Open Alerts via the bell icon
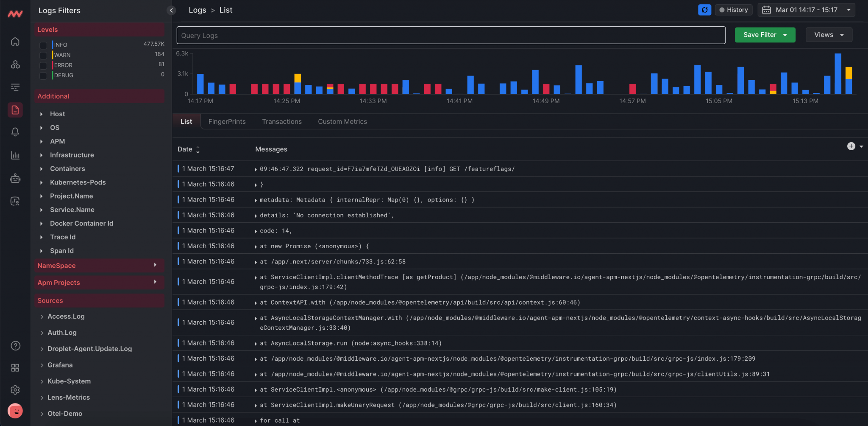Image resolution: width=868 pixels, height=426 pixels. coord(15,132)
